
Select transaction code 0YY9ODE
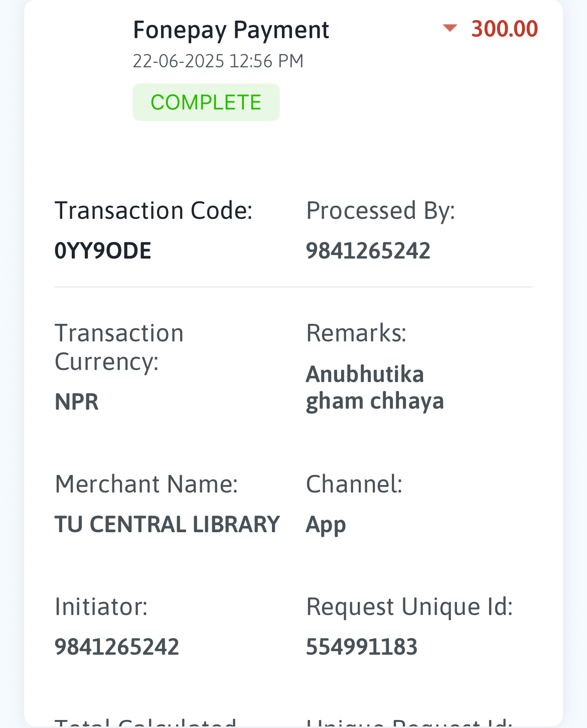pos(103,251)
